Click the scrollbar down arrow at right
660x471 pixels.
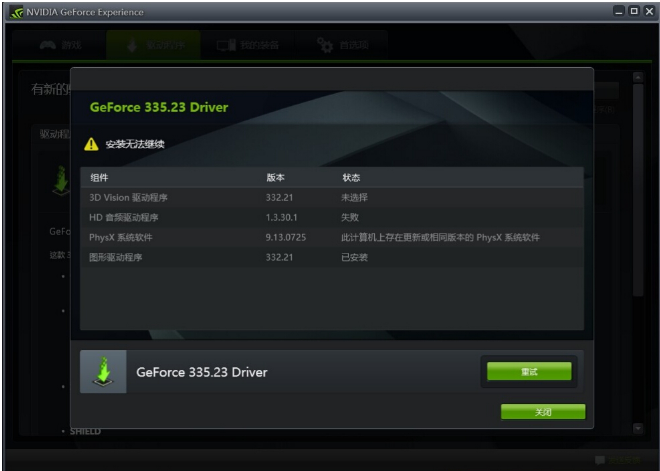pyautogui.click(x=638, y=428)
